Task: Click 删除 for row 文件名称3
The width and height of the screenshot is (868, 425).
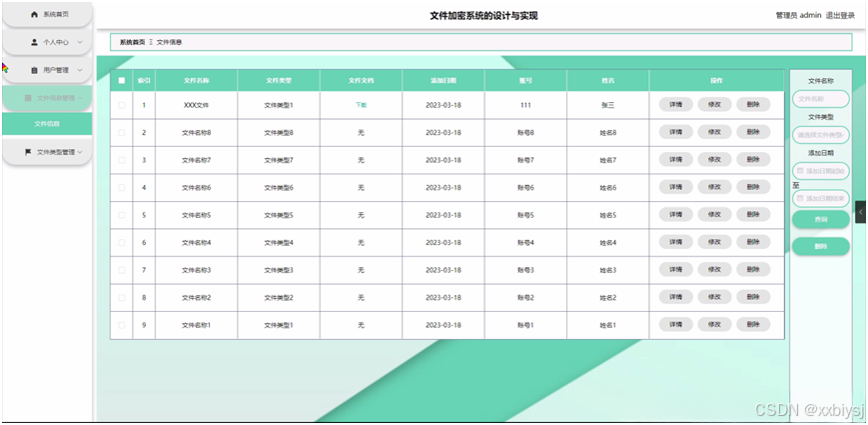Action: [x=753, y=269]
